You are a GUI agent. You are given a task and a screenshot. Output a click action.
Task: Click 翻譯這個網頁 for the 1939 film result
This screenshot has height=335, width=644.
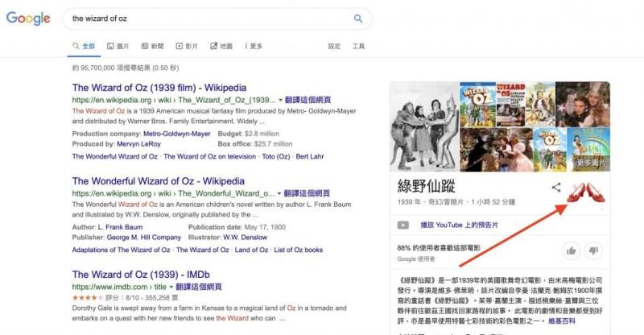tap(308, 100)
